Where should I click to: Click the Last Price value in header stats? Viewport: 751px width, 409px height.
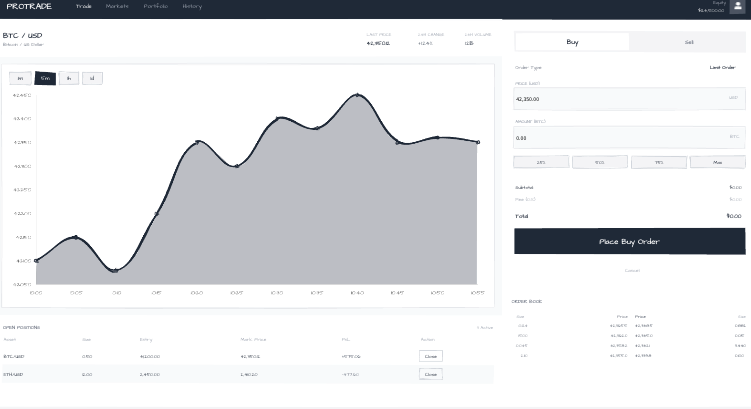click(378, 44)
